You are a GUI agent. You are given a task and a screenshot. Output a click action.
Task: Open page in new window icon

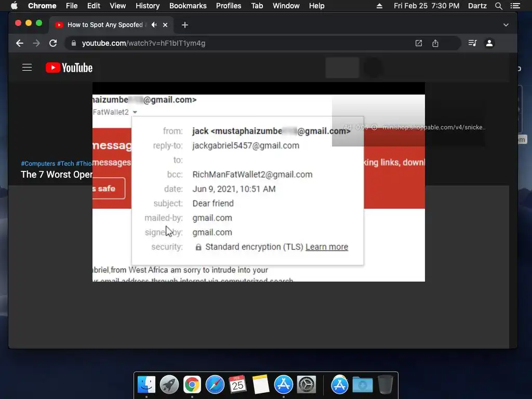[419, 43]
